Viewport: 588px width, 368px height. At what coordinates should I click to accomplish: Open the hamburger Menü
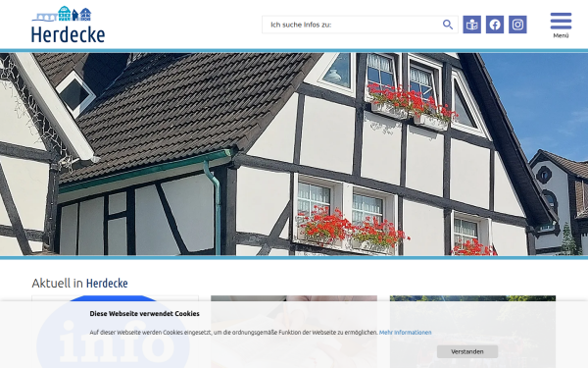pos(561,26)
